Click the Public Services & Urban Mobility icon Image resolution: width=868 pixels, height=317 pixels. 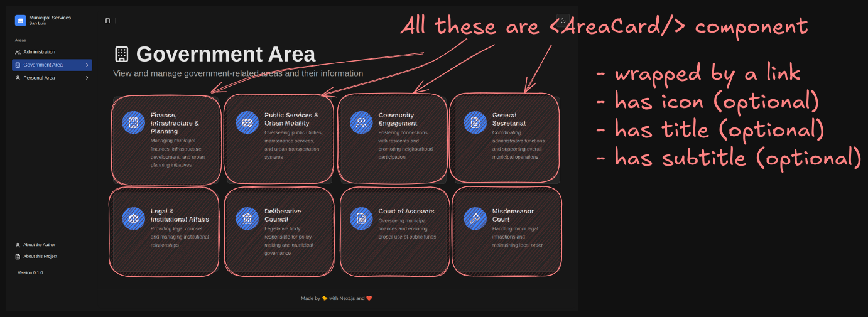tap(247, 122)
